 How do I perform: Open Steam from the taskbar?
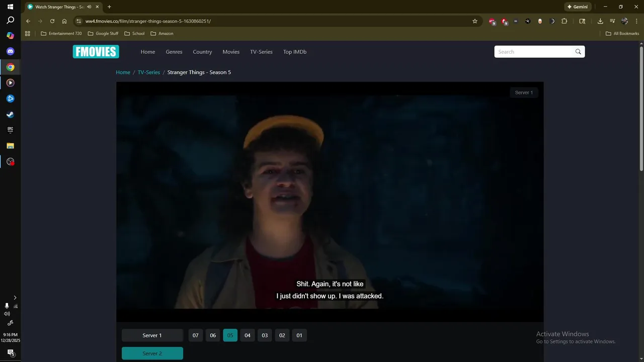coord(10,114)
